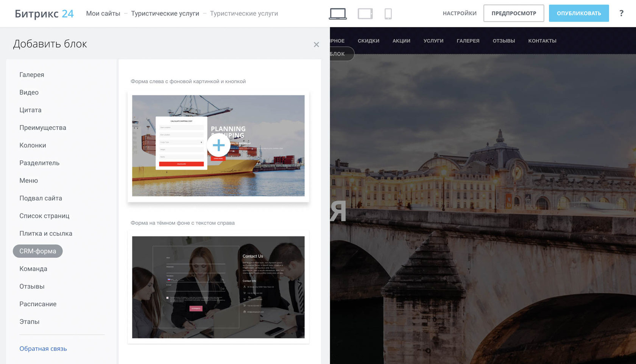Viewport: 636px width, 364px height.
Task: Click Отзывы in site navigation menu
Action: tap(503, 41)
